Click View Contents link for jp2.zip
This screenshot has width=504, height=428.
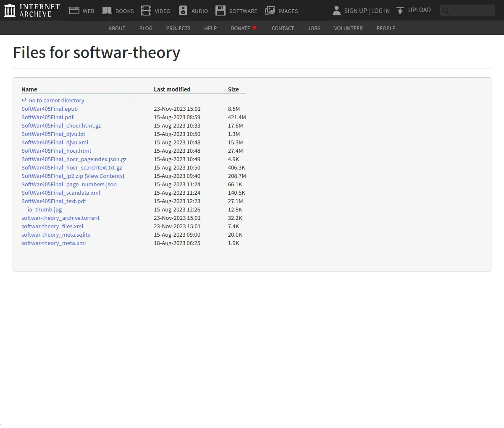tap(105, 176)
